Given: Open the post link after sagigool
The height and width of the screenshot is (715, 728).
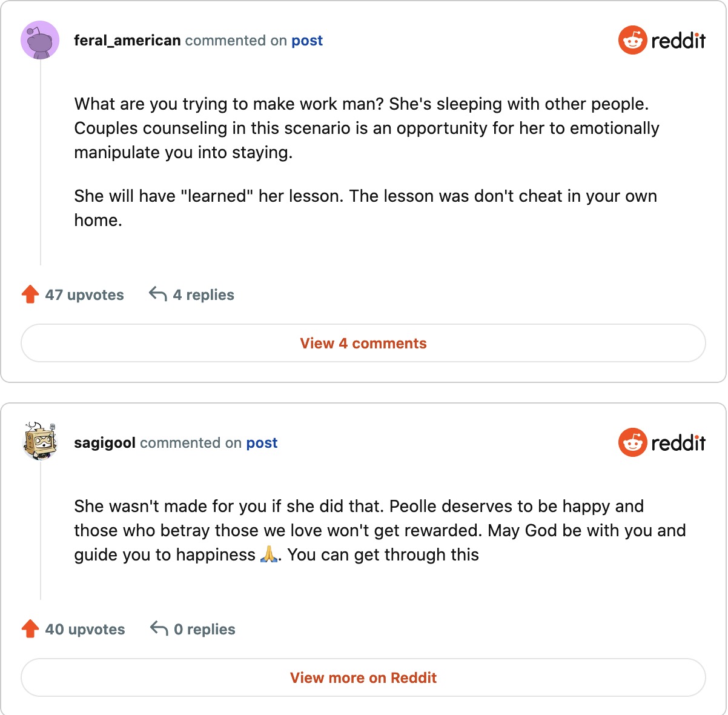Looking at the screenshot, I should pos(262,443).
